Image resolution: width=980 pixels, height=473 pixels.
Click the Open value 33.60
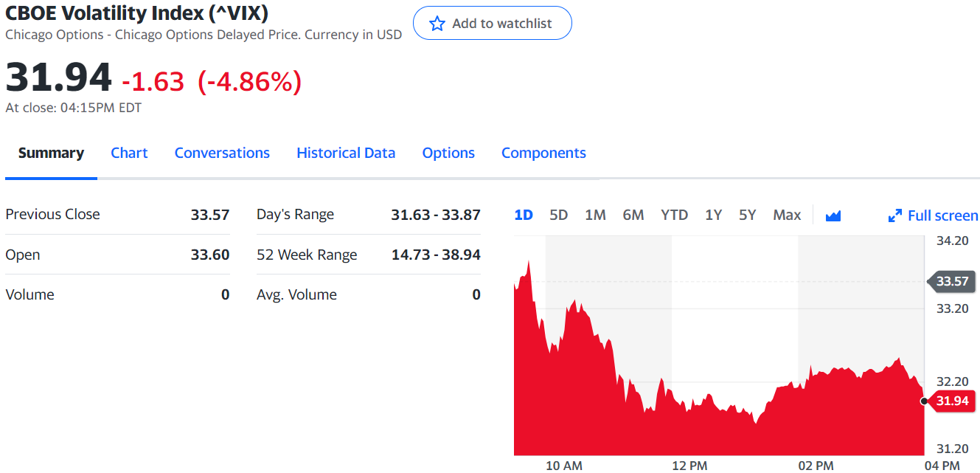[210, 255]
